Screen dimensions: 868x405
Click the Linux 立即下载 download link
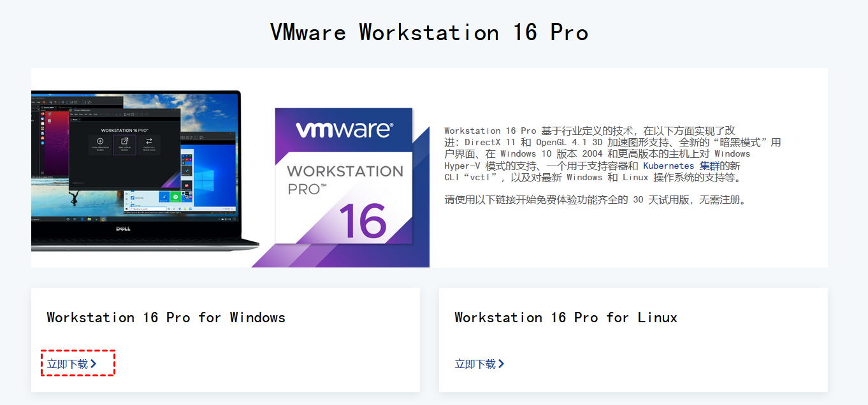479,364
